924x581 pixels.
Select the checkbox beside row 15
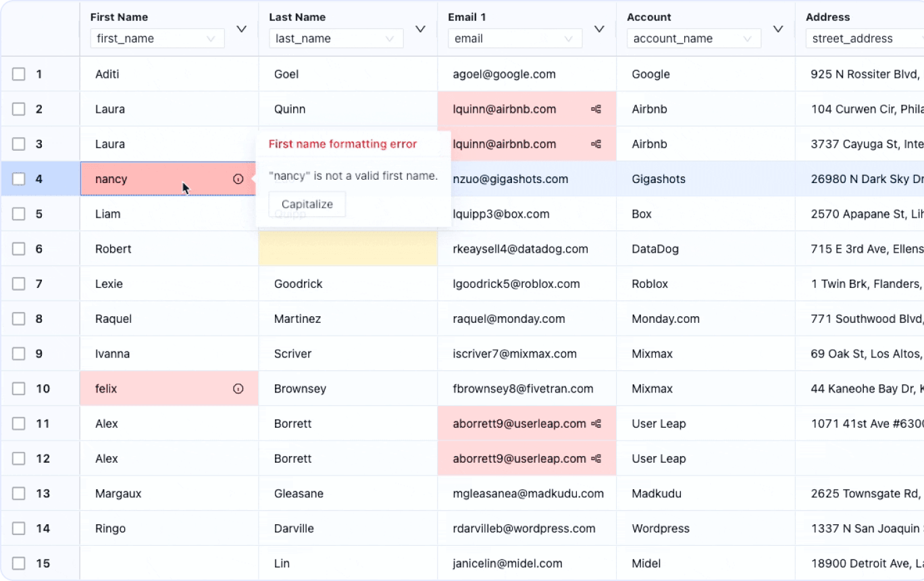coord(18,563)
